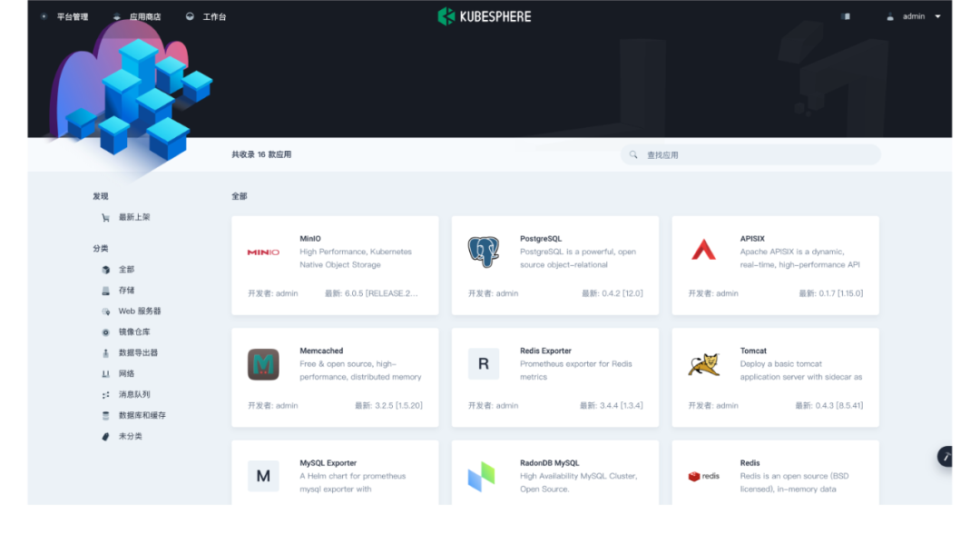Click Redis Exporter version 3.4.4 [1.3.4] text

coord(612,406)
